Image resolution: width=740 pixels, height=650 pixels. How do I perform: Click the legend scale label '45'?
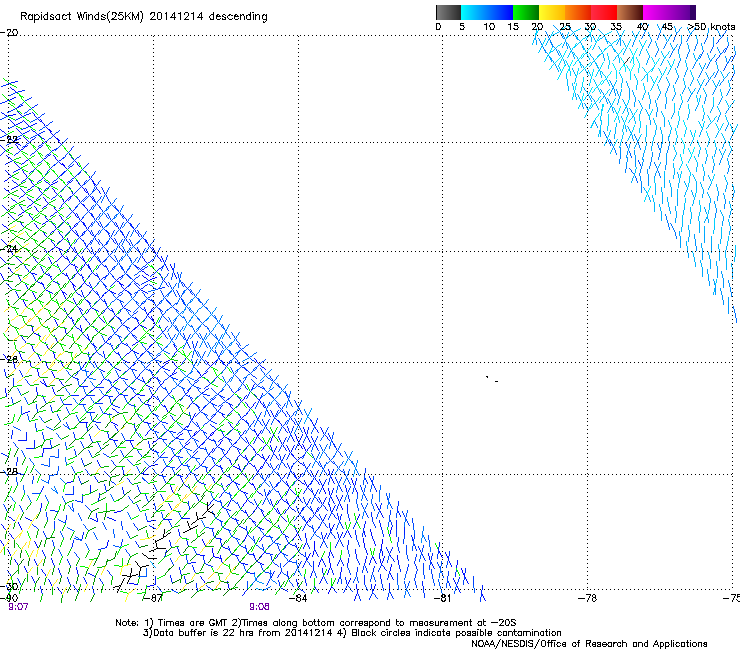[x=667, y=27]
